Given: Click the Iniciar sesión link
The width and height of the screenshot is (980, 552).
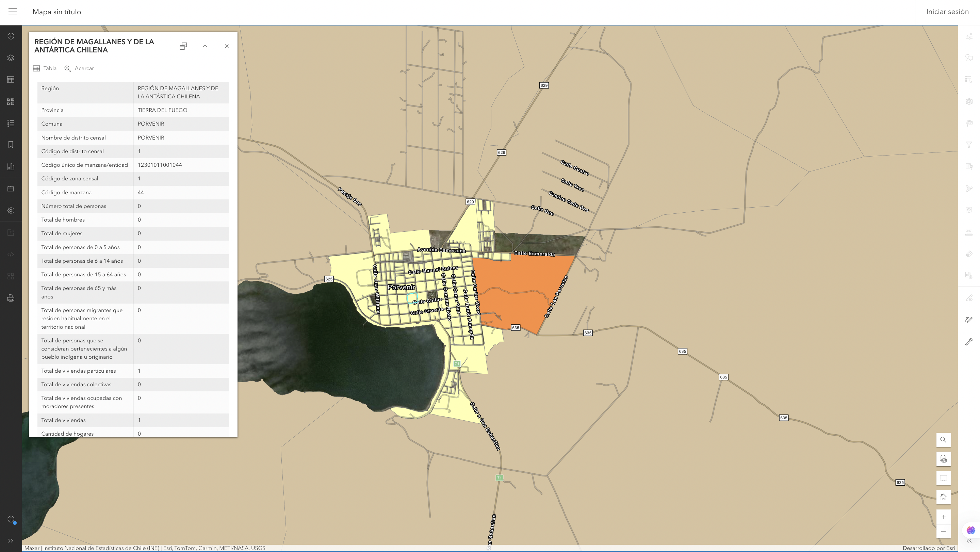Looking at the screenshot, I should tap(947, 12).
